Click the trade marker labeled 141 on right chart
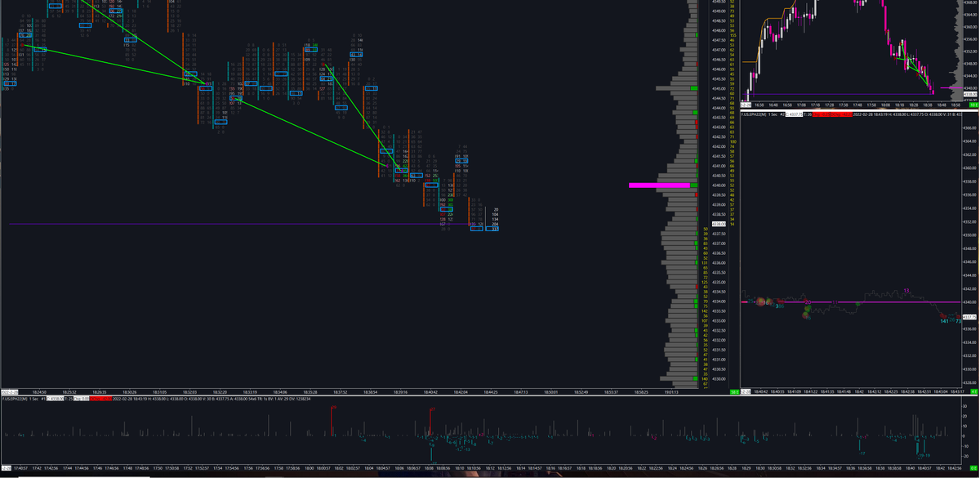This screenshot has width=980, height=478. [x=945, y=322]
